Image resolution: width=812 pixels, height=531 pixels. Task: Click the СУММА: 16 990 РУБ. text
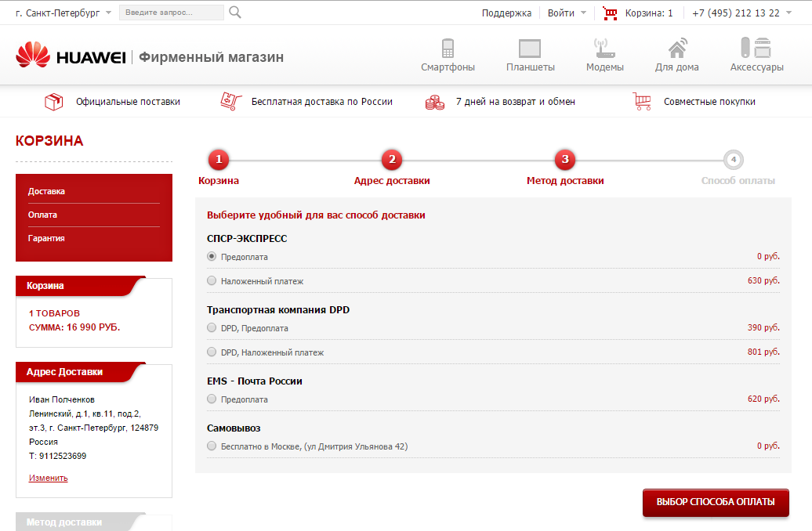pos(74,327)
